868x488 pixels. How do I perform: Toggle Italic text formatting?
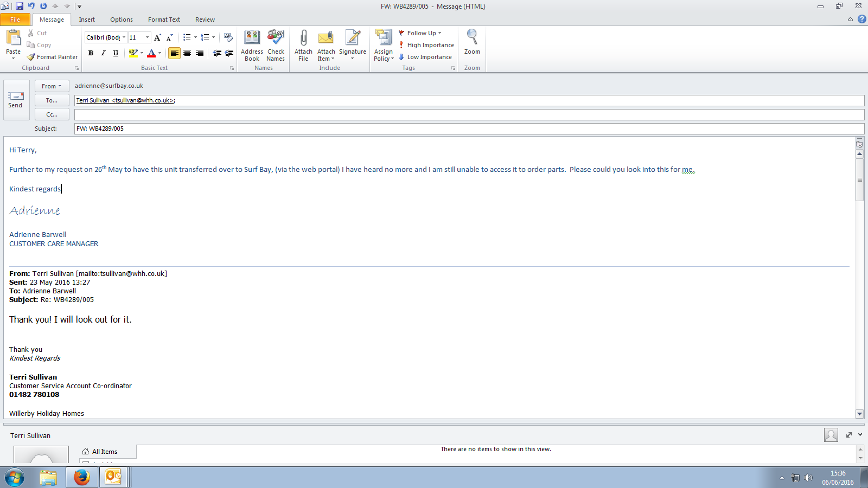(x=103, y=53)
